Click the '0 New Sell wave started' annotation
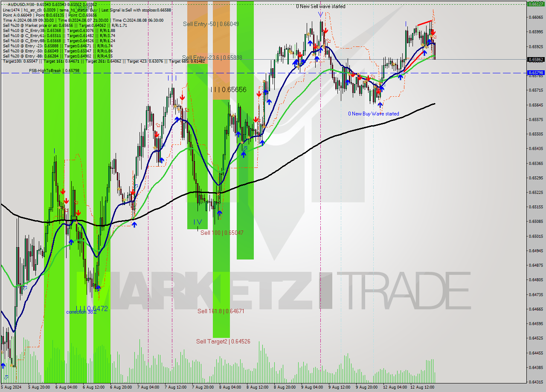Image resolution: width=546 pixels, height=392 pixels. pyautogui.click(x=321, y=6)
